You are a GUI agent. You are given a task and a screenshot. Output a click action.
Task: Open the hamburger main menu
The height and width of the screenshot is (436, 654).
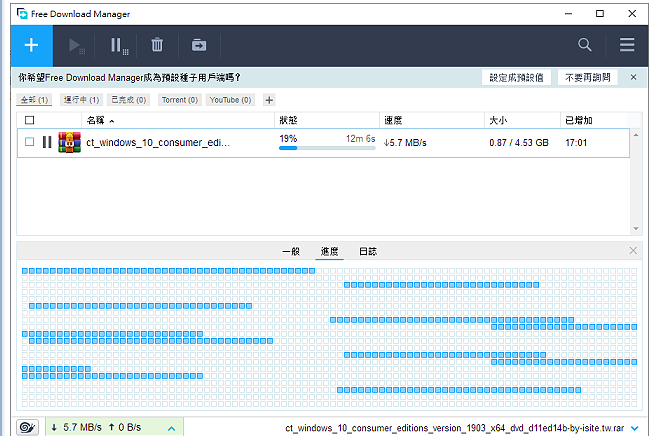pos(627,45)
